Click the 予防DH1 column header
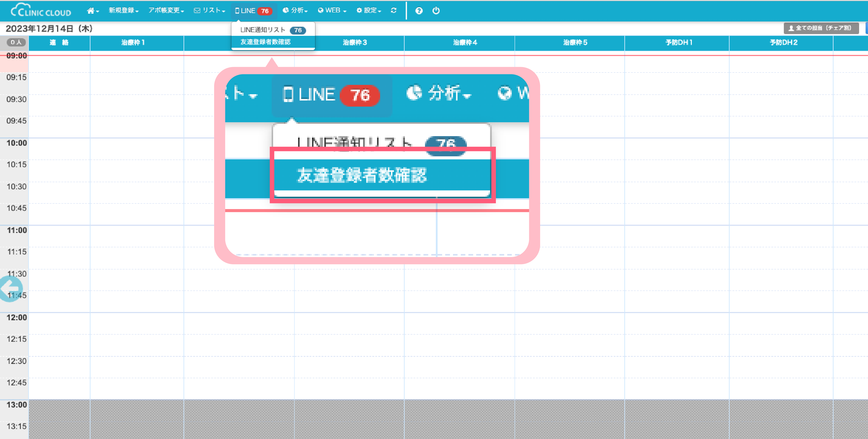The width and height of the screenshot is (868, 439). [x=679, y=43]
